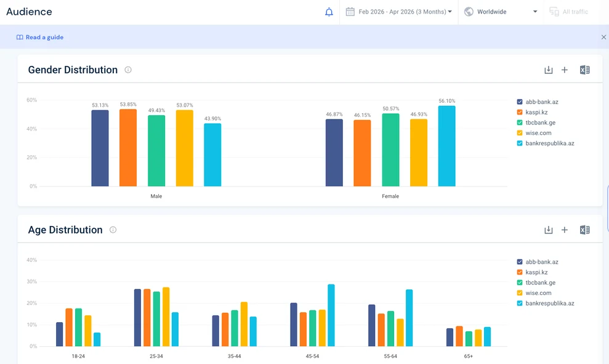
Task: Add Age Distribution to dashboard with plus icon
Action: (x=565, y=230)
